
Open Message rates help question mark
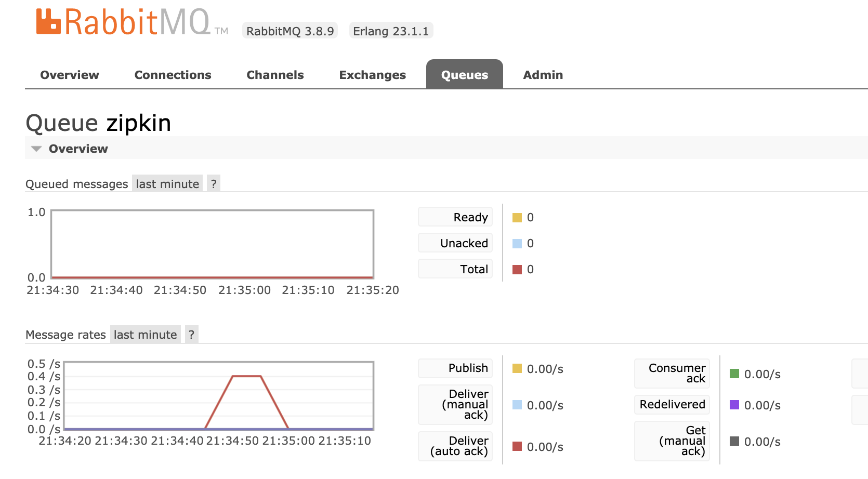tap(191, 335)
